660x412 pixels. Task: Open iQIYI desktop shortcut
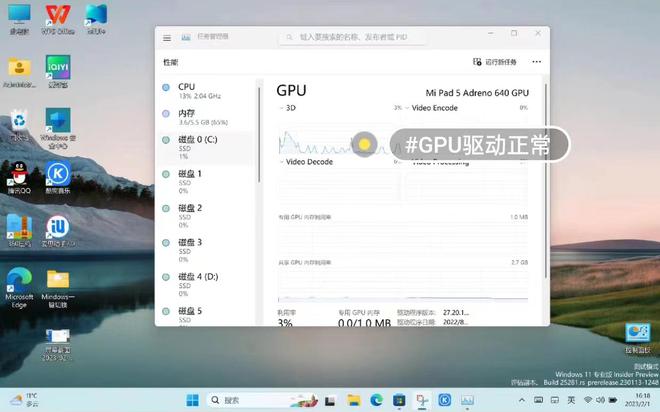[58, 72]
